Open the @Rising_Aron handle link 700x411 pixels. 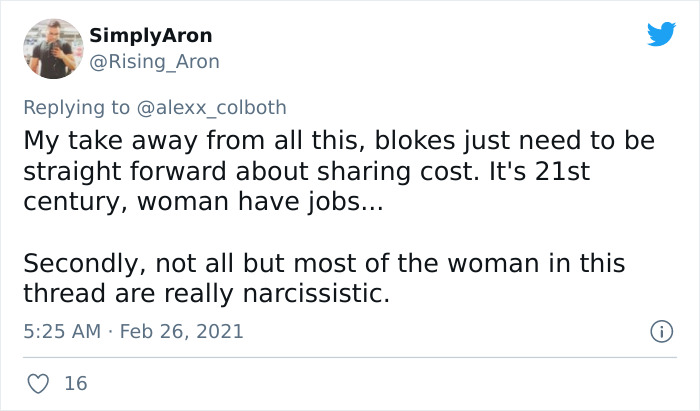coord(154,62)
